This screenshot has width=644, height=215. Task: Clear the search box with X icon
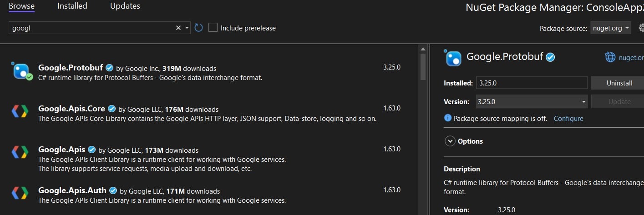pyautogui.click(x=178, y=28)
